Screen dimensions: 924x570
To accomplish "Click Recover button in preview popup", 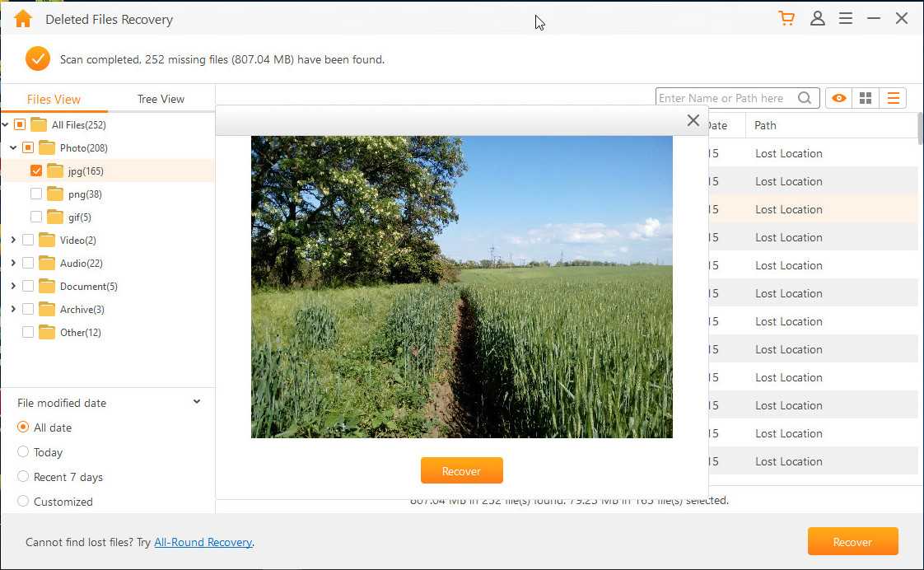I will 461,471.
